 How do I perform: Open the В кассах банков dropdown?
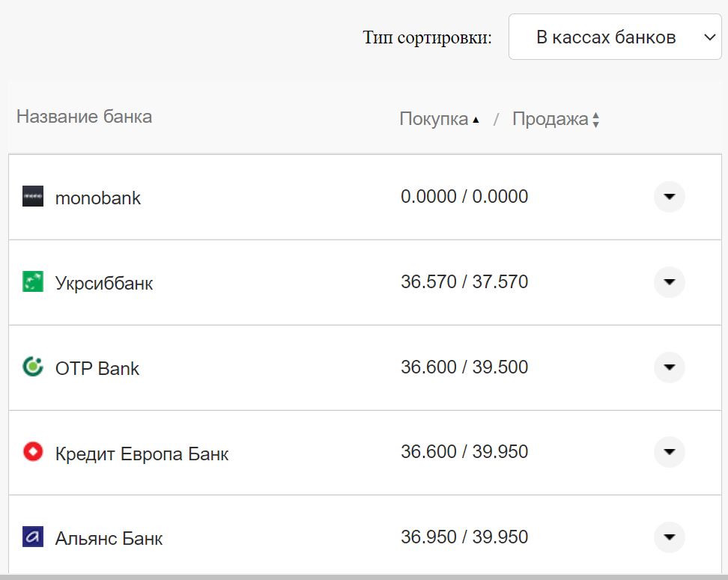(x=614, y=37)
